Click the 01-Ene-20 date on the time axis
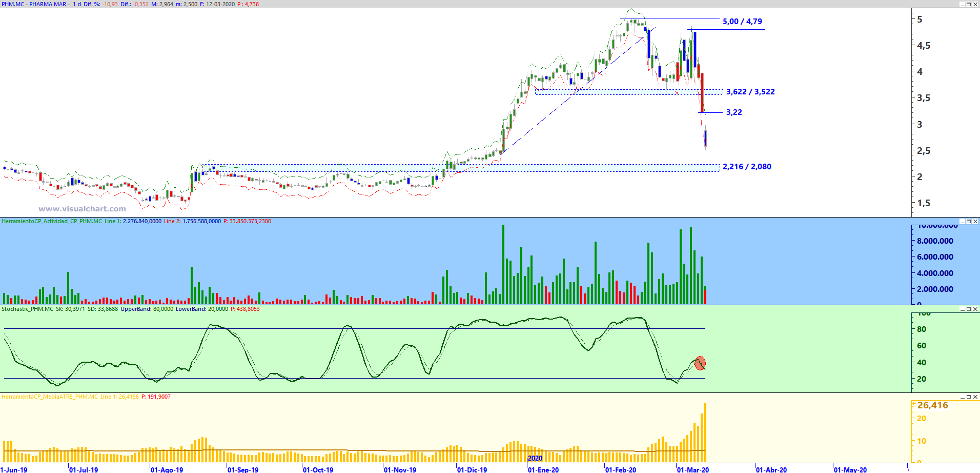Image resolution: width=980 pixels, height=473 pixels. coord(543,469)
